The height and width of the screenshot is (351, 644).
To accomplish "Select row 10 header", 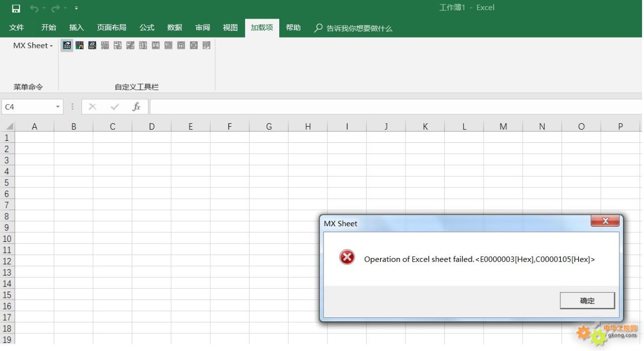I will pyautogui.click(x=7, y=238).
